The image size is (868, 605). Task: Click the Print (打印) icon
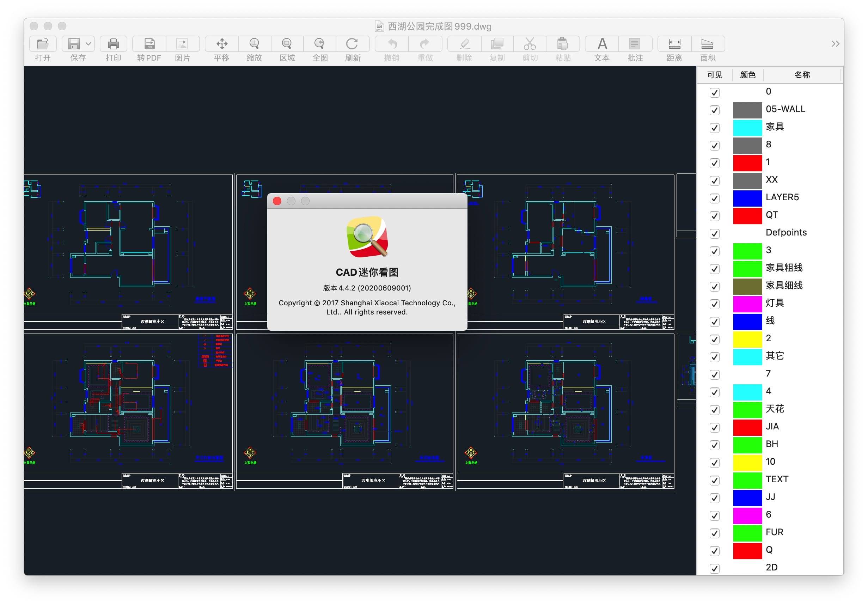click(x=113, y=44)
